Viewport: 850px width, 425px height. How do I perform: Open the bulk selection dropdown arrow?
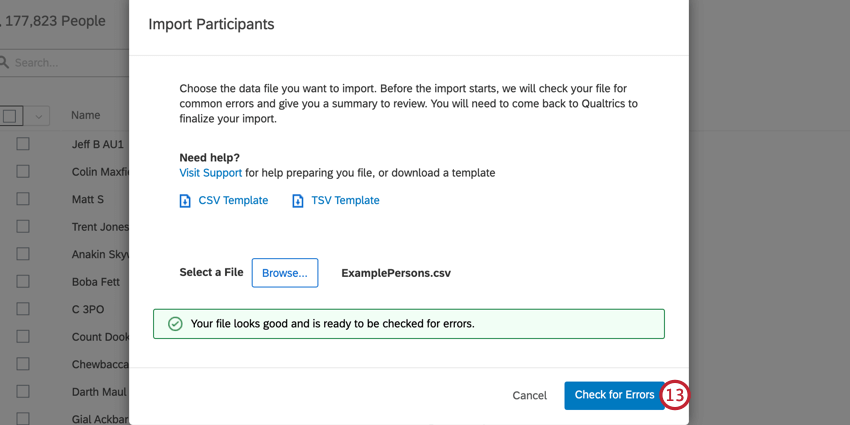tap(39, 116)
